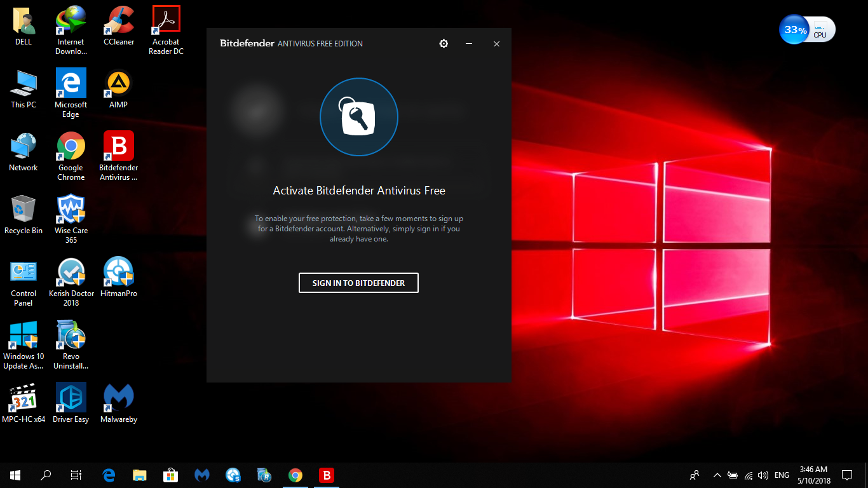Open Wise Care 365 shortcut

(71, 219)
